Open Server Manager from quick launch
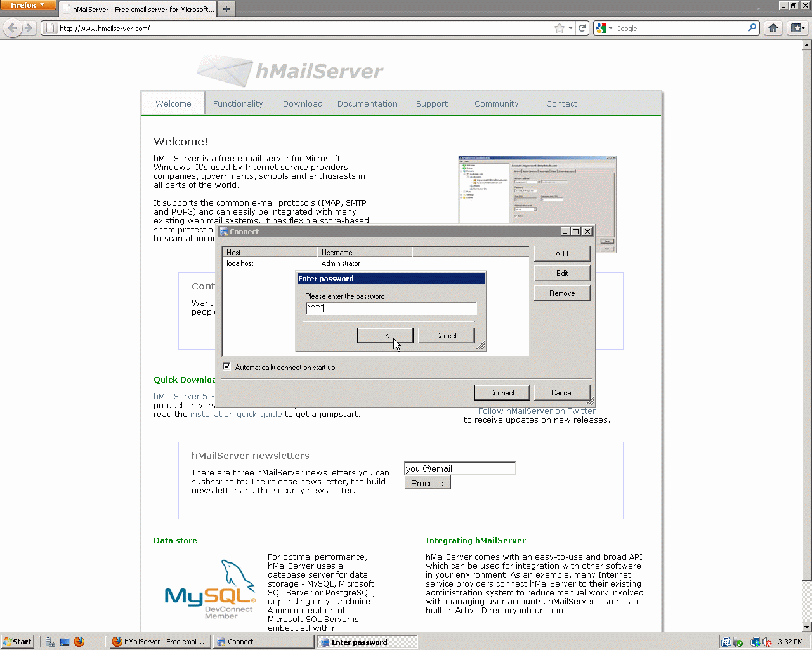The width and height of the screenshot is (812, 650). coord(50,642)
